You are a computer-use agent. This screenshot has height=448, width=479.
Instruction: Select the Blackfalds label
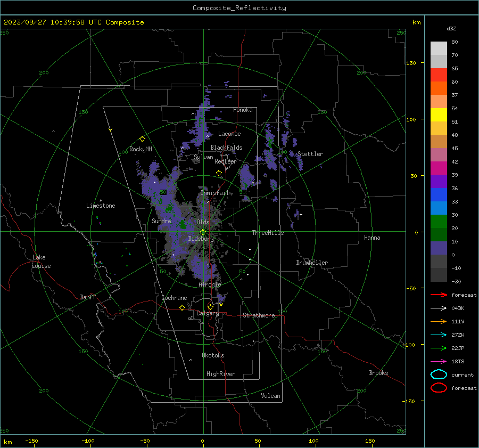click(x=226, y=148)
